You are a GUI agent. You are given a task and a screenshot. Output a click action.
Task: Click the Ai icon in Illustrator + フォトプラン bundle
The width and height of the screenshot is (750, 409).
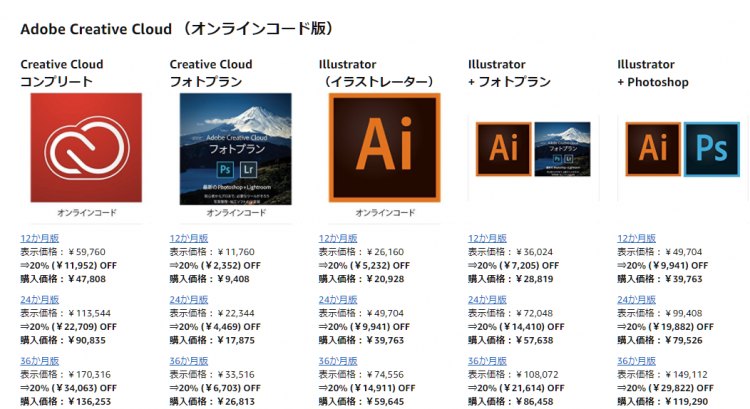(x=504, y=149)
